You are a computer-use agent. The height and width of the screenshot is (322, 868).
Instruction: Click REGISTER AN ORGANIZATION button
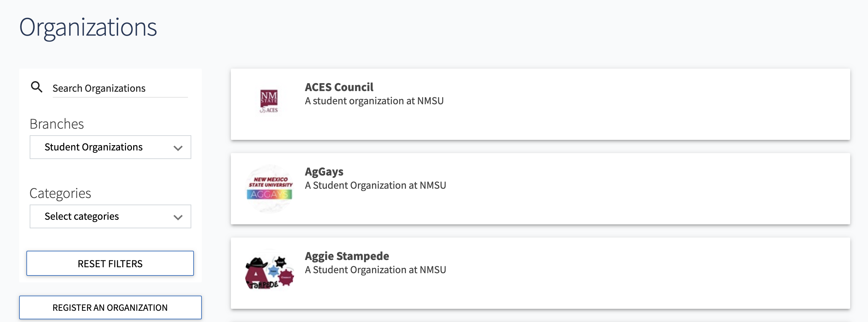click(110, 307)
